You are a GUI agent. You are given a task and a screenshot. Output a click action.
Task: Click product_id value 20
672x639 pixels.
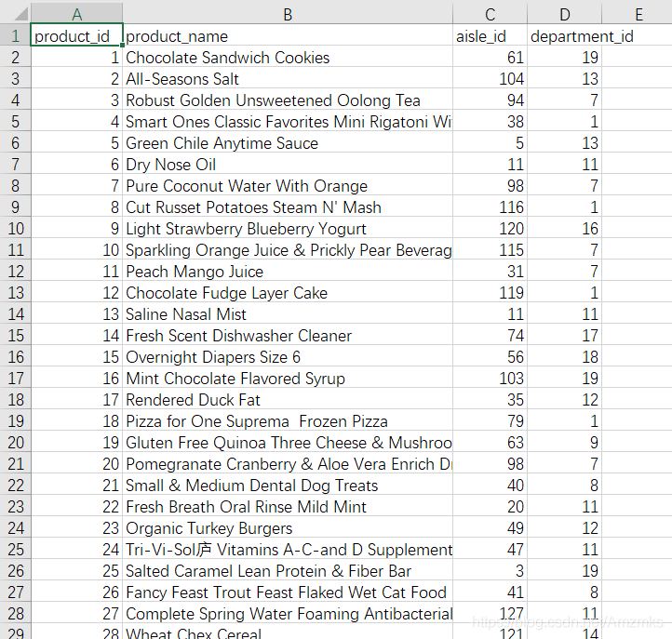pyautogui.click(x=76, y=463)
